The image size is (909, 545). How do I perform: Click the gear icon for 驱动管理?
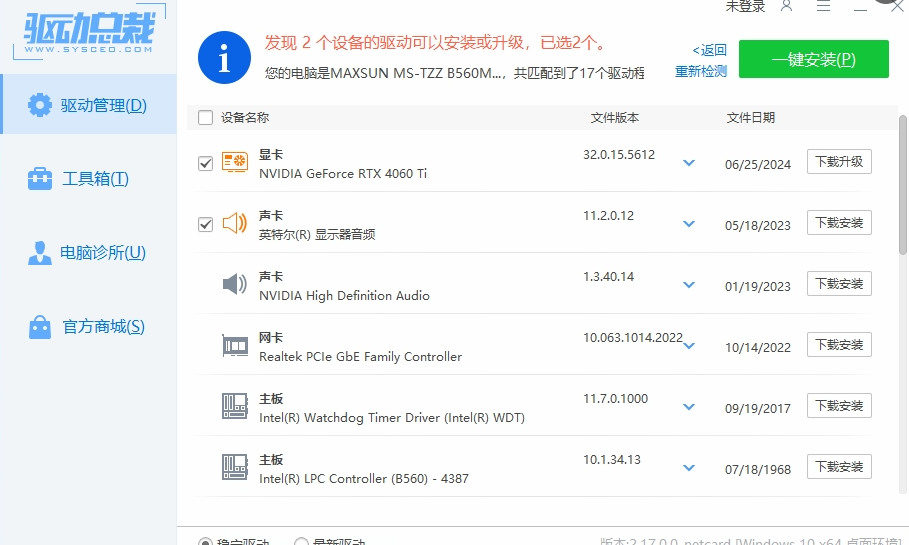coord(39,105)
